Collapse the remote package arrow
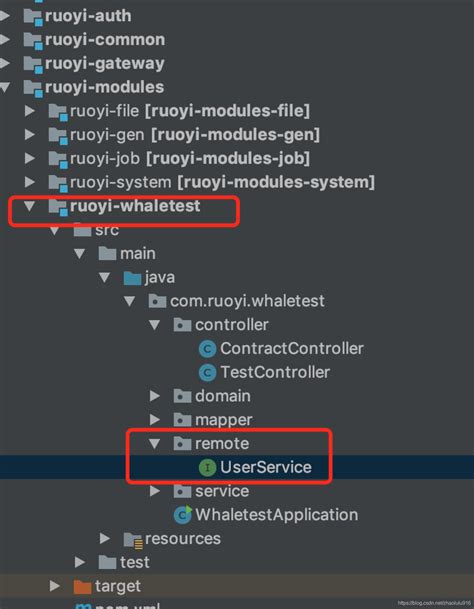The image size is (474, 609). 155,444
